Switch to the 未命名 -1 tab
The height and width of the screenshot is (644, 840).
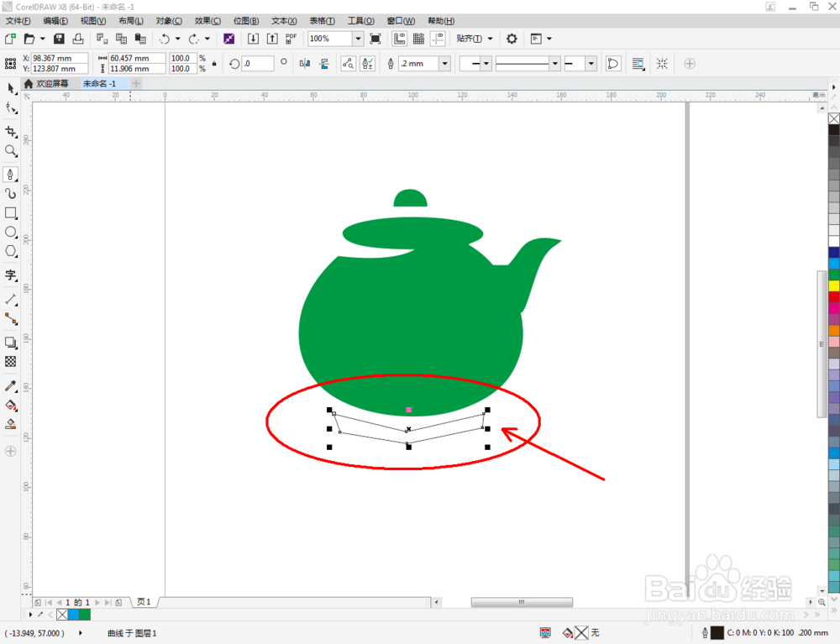99,83
